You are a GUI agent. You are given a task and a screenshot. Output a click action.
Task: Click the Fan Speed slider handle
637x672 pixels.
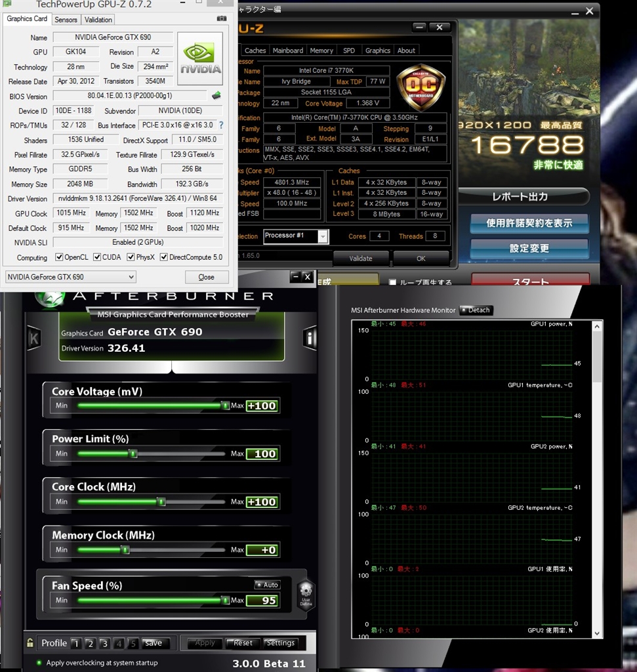coord(225,600)
